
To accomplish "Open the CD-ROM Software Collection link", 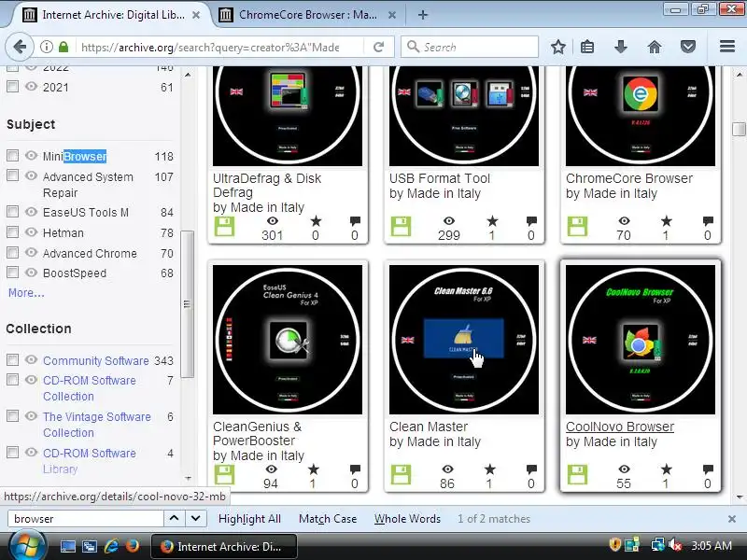I will (89, 388).
